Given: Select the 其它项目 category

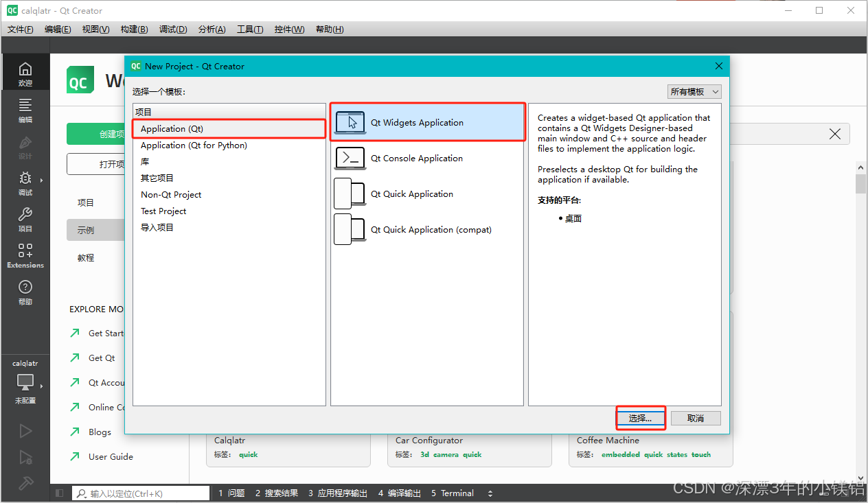Looking at the screenshot, I should 229,178.
